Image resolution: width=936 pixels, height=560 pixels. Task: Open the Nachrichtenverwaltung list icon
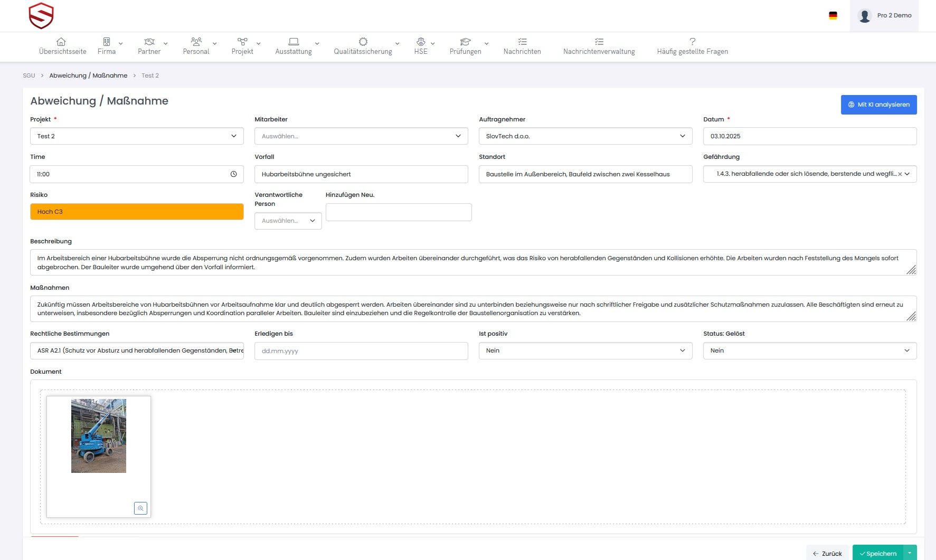coord(599,42)
